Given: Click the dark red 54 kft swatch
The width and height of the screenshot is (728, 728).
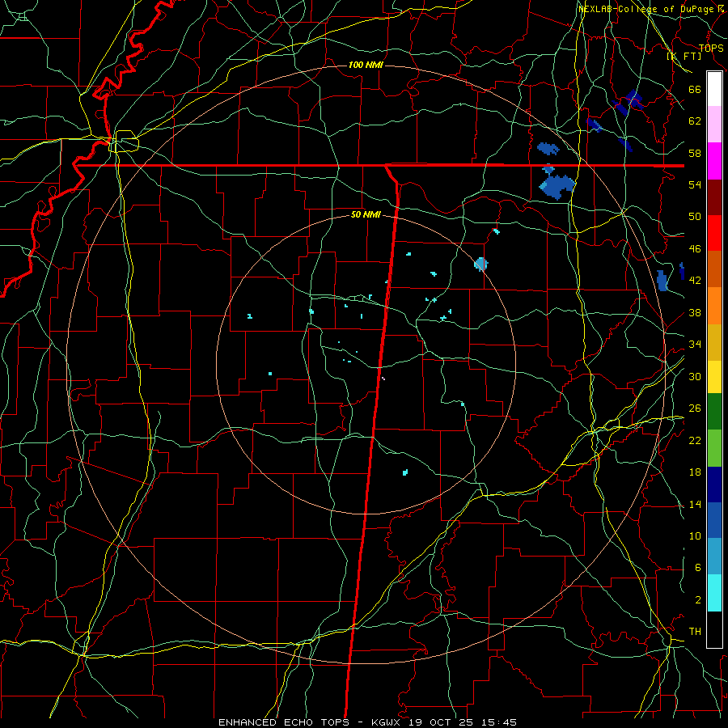Looking at the screenshot, I should tap(714, 197).
